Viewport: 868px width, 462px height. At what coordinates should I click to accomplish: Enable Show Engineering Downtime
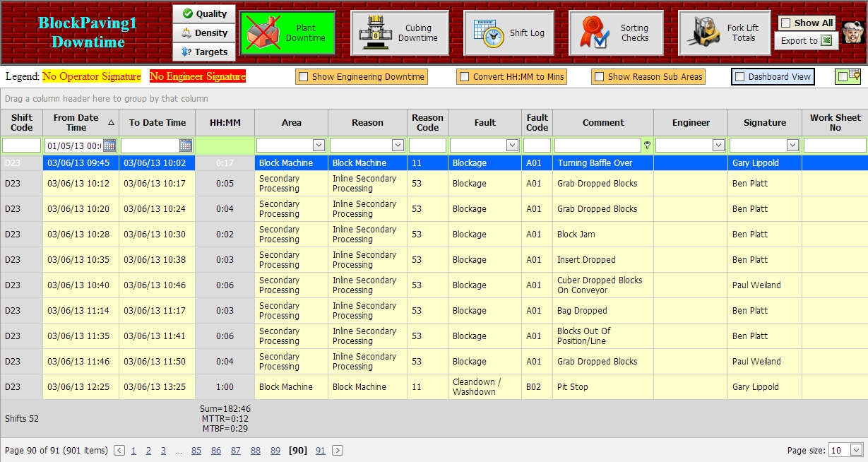[304, 77]
